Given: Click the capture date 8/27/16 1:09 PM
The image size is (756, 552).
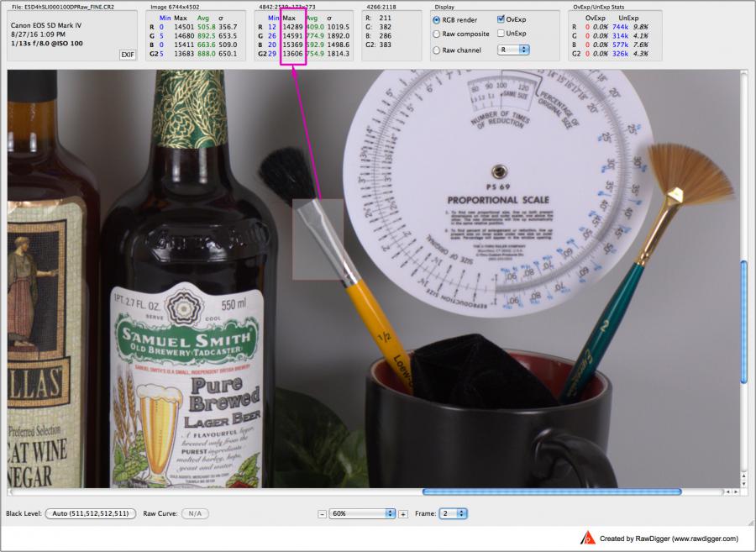Looking at the screenshot, I should pos(38,34).
